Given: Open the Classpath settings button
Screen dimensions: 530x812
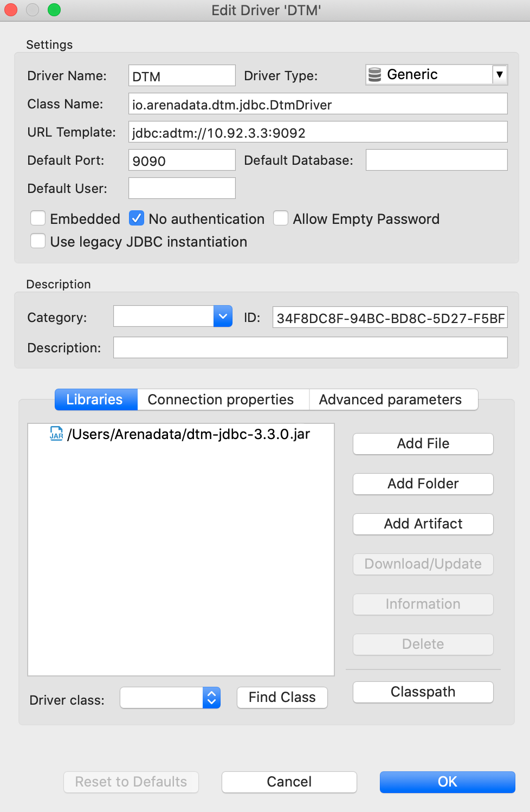Looking at the screenshot, I should point(423,692).
